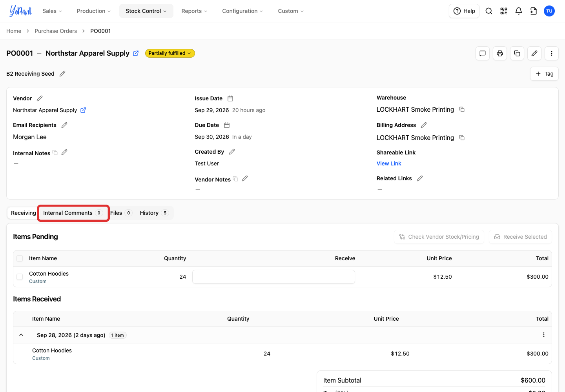Screen dimensions: 565x392
Task: Duplicate the purchase order via copy icon
Action: tap(517, 53)
